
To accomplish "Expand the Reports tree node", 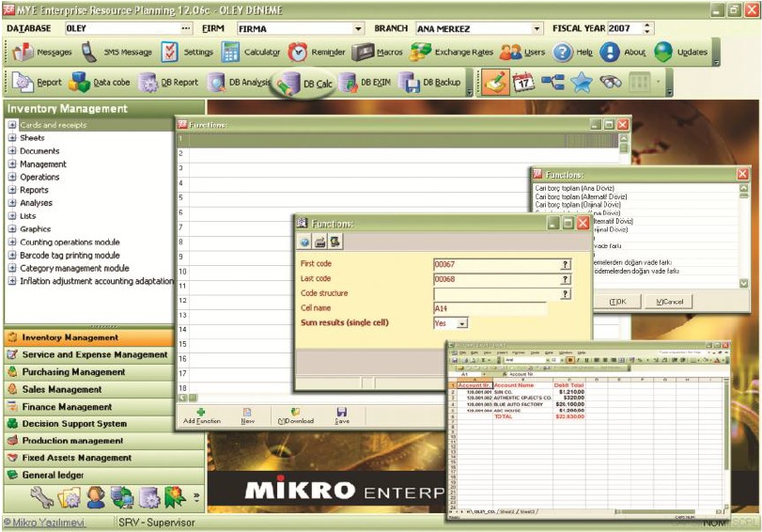I will coord(12,190).
